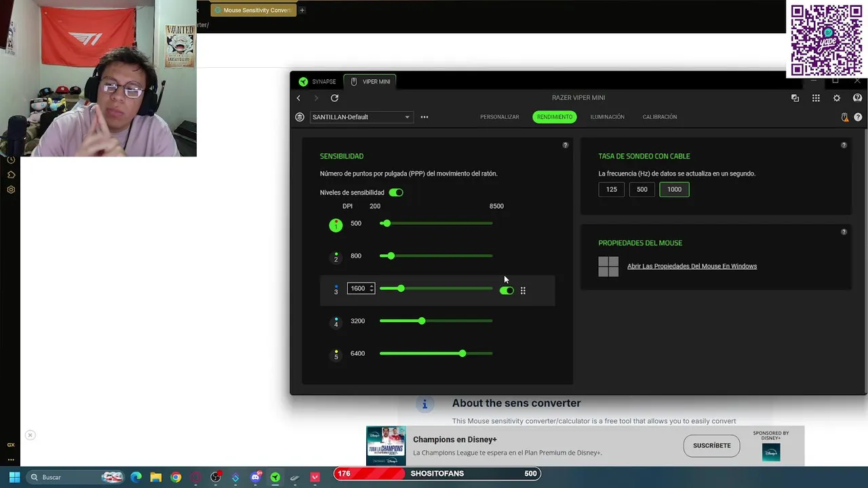Toggle Niveles de sensibilidad switch
The image size is (868, 488).
(396, 192)
